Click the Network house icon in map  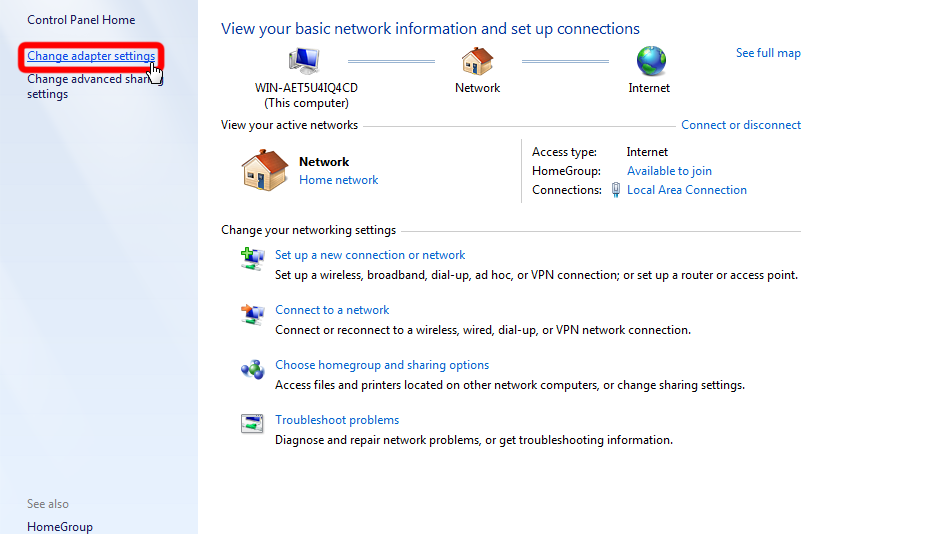point(477,62)
